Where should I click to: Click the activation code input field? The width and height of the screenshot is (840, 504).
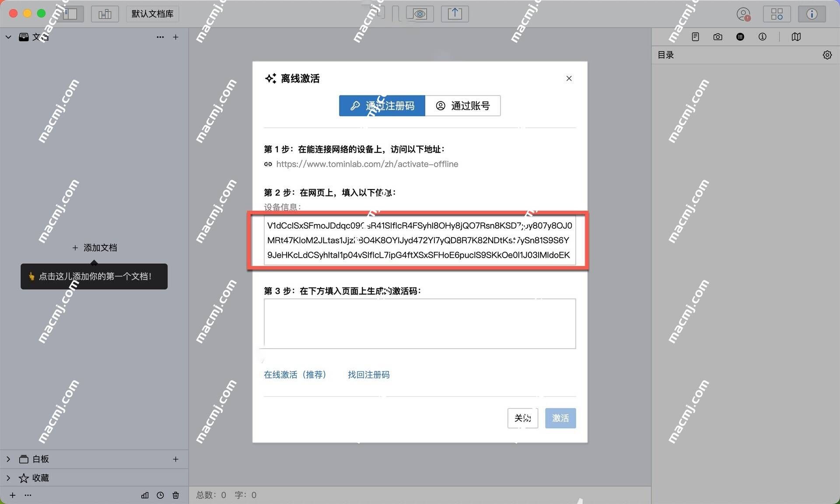click(x=420, y=324)
